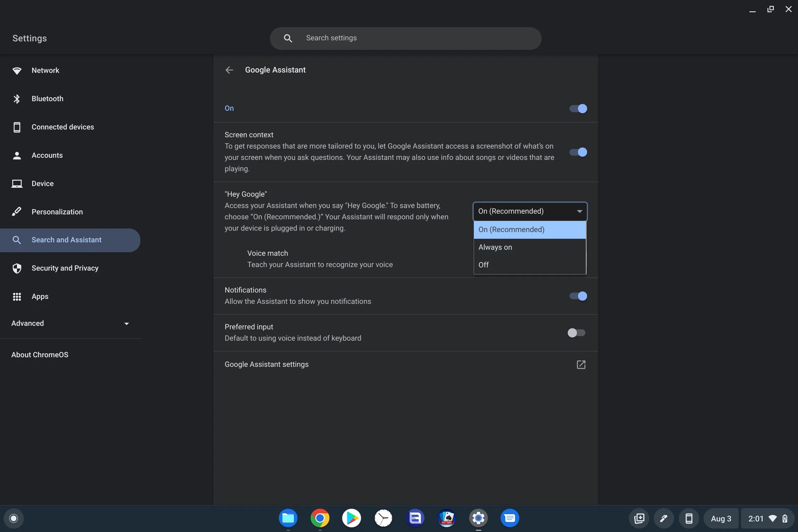The height and width of the screenshot is (532, 798).
Task: Open the Messages app from the shelf
Action: click(x=510, y=518)
